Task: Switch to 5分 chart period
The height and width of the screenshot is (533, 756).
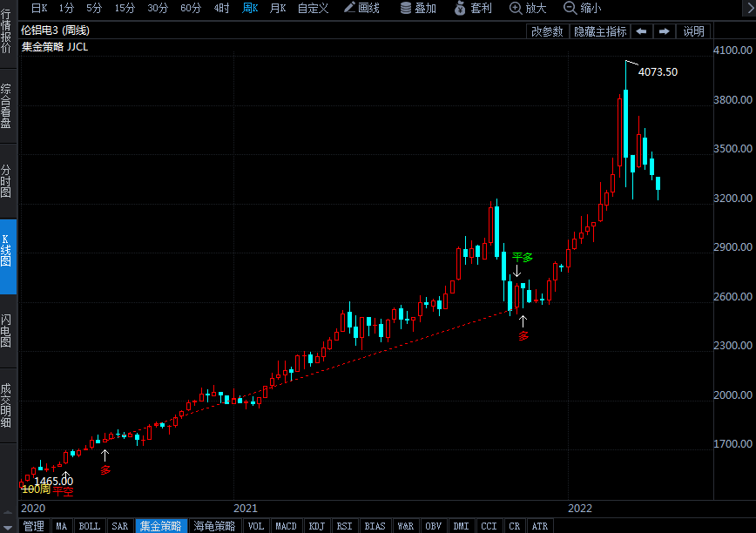Action: (x=94, y=8)
